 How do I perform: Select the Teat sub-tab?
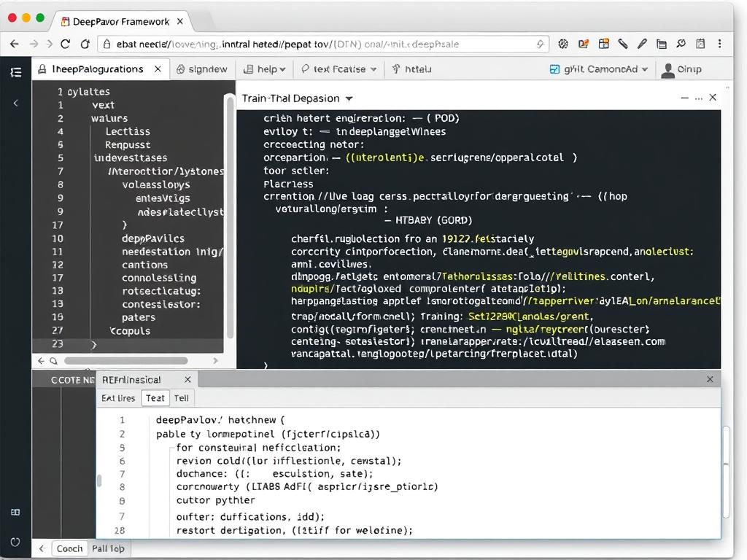click(155, 398)
